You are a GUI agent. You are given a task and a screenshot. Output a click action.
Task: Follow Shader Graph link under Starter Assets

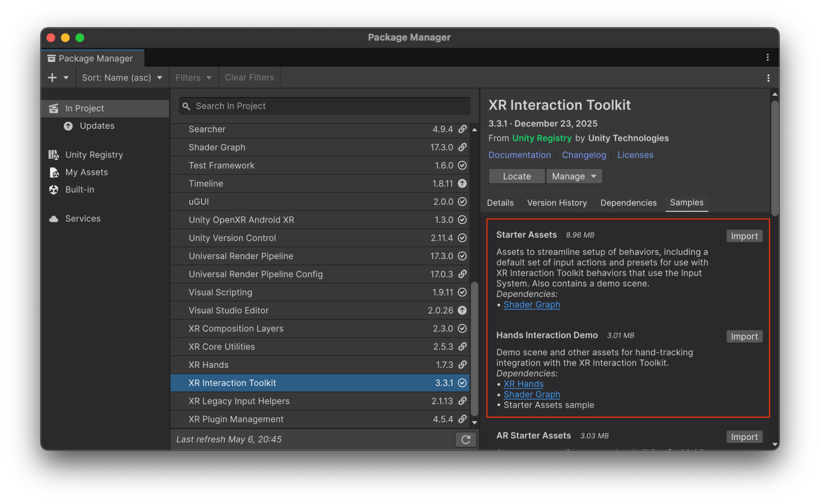click(x=532, y=305)
